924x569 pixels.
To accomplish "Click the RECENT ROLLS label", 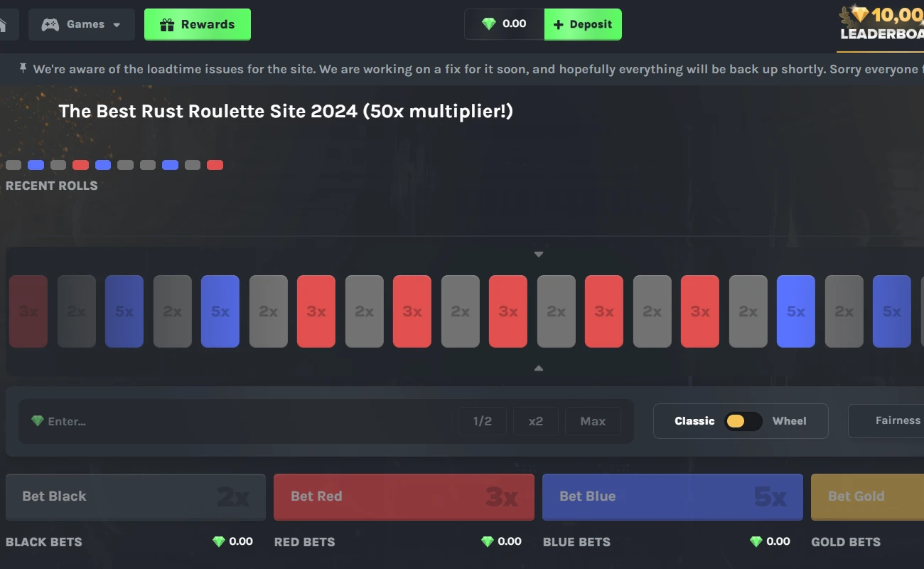I will 52,186.
